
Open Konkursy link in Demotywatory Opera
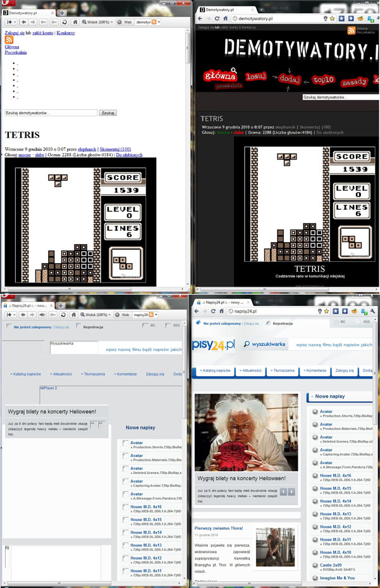pos(66,33)
